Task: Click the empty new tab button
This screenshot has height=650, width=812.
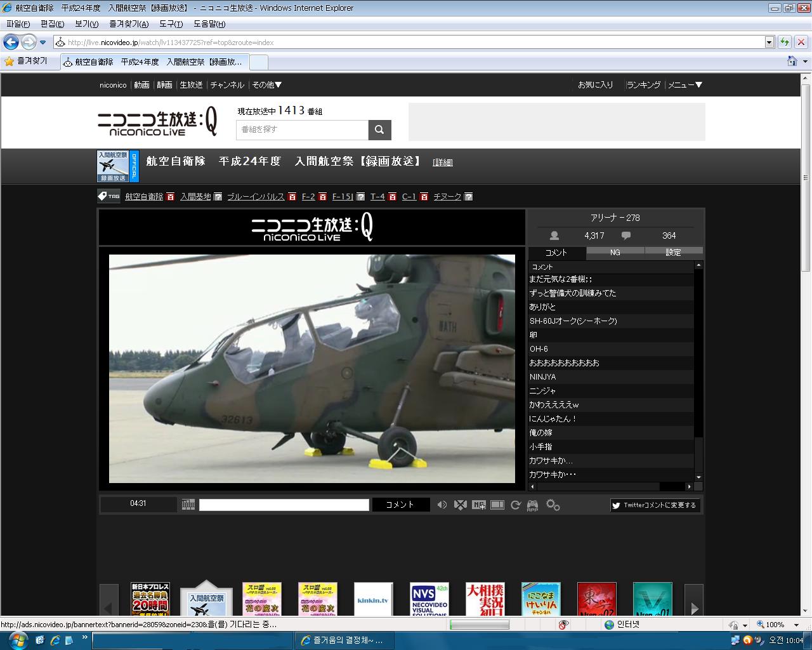Action: click(x=259, y=62)
